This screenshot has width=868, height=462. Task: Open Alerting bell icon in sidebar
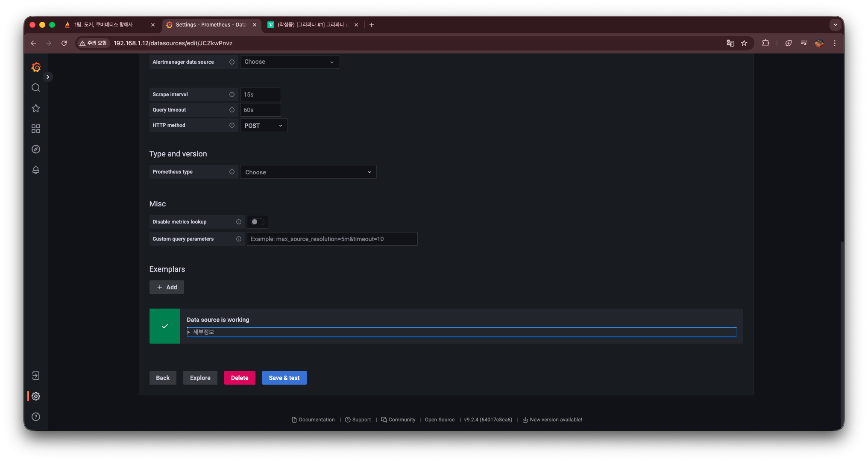pyautogui.click(x=36, y=170)
